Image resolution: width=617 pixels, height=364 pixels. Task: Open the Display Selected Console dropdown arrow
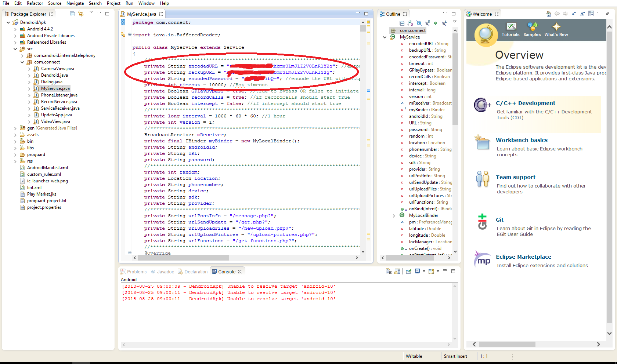coord(424,272)
